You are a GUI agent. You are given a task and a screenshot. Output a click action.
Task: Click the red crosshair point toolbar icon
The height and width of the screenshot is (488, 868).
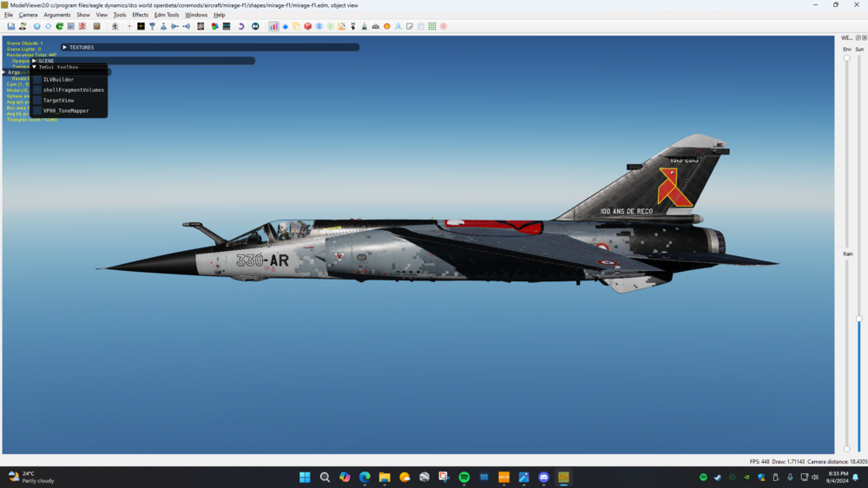tap(129, 26)
